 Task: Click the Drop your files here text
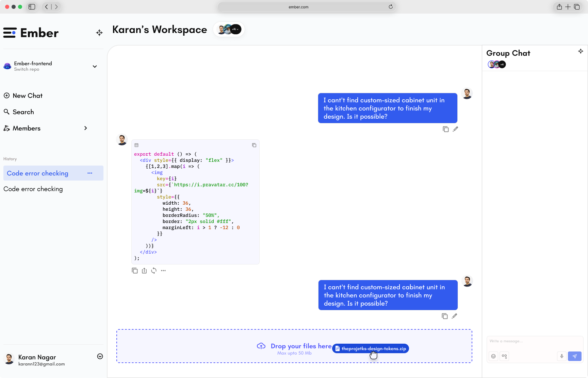[301, 346]
